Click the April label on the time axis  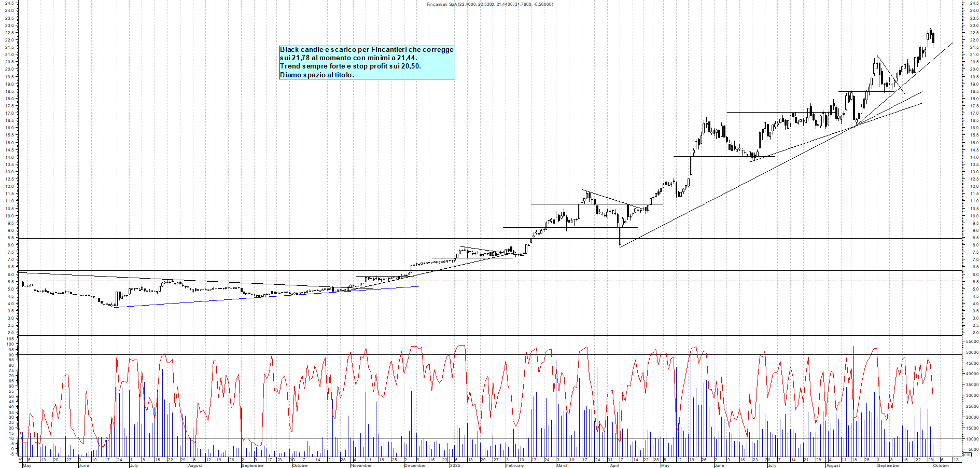coord(614,465)
